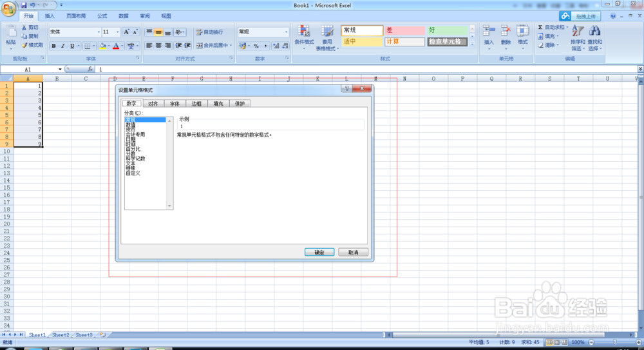Open the font size dropdown showing 11

(117, 32)
